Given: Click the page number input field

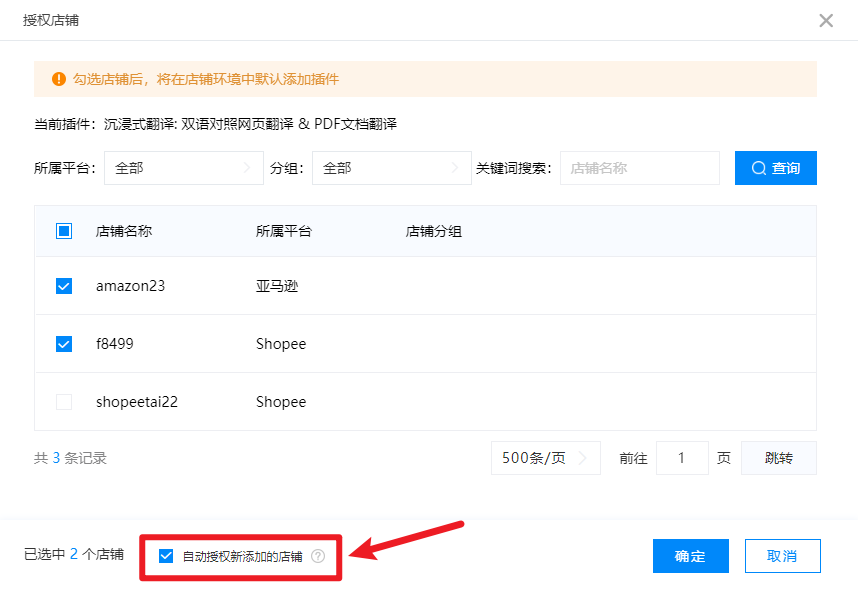Looking at the screenshot, I should pyautogui.click(x=682, y=458).
